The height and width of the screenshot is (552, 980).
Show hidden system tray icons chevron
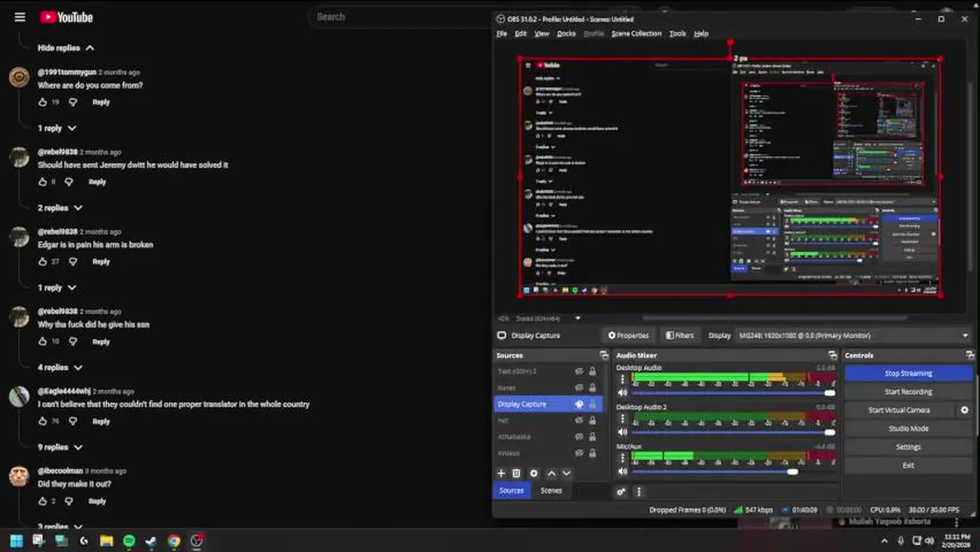tap(884, 541)
